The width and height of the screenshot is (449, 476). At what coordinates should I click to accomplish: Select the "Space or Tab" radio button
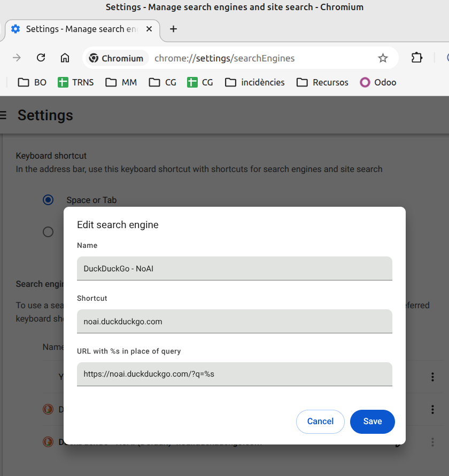click(48, 200)
